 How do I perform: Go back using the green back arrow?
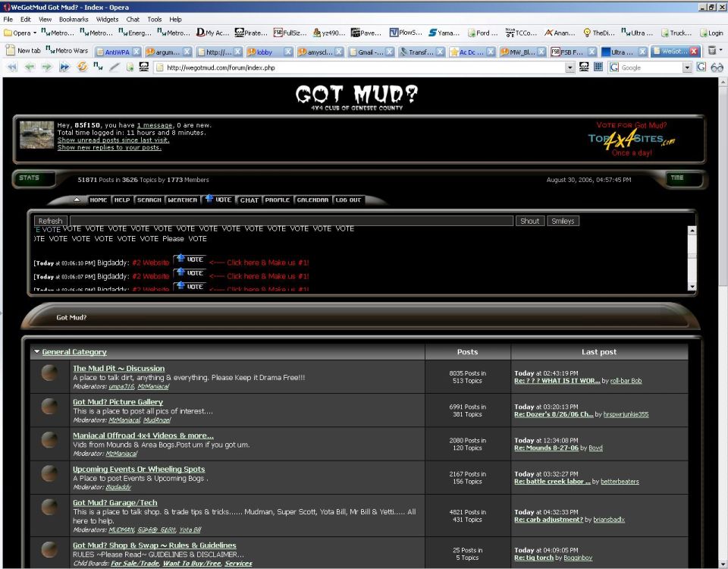point(30,68)
